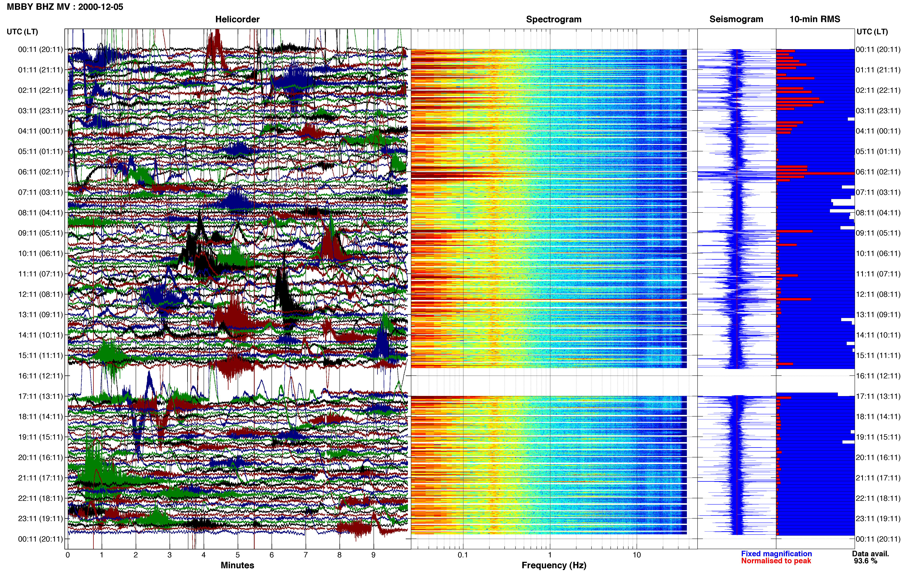Click left time label '20:11 (16:11)'
The image size is (924, 578).
pos(40,458)
